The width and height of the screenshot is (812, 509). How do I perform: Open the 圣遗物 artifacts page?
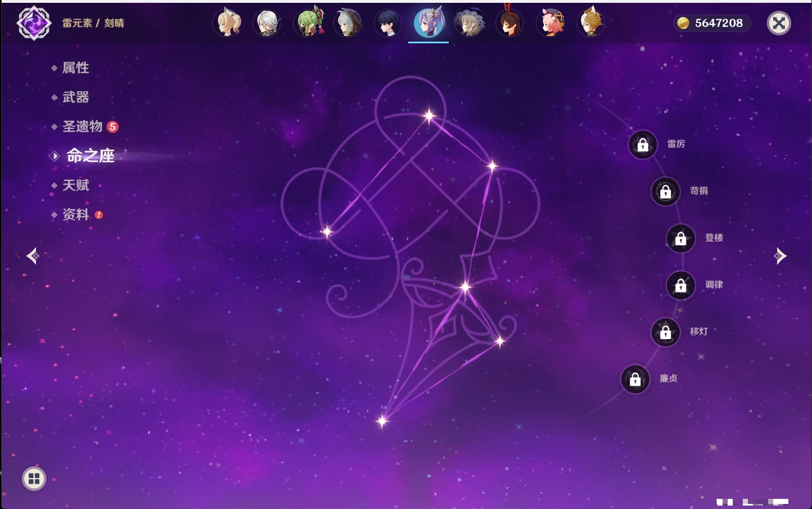82,127
